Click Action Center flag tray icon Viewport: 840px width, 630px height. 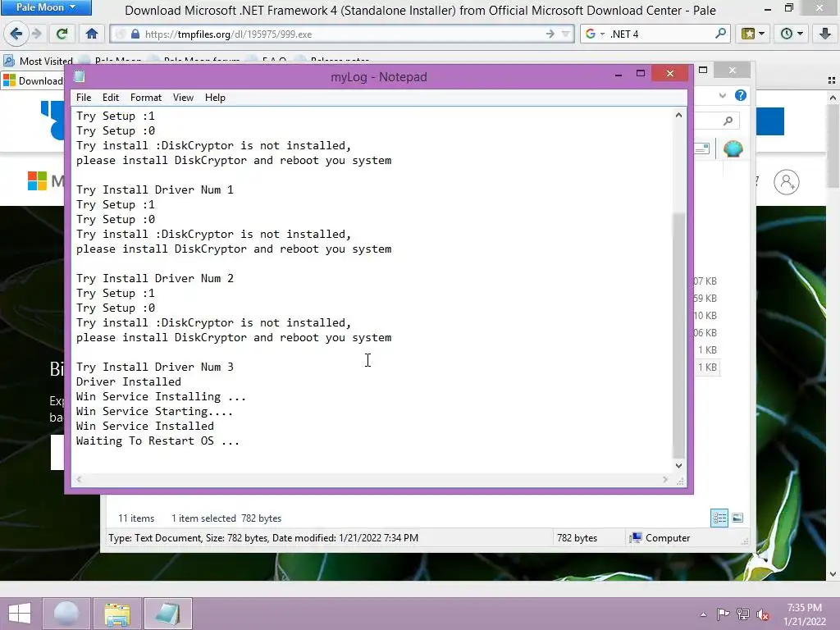point(723,614)
